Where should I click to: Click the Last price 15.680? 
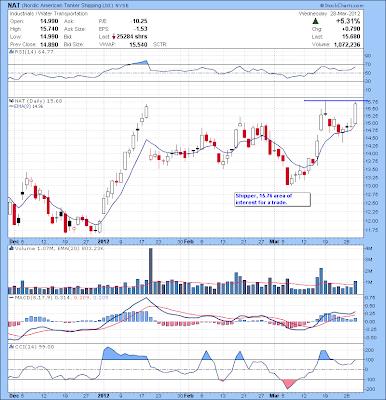(352, 37)
